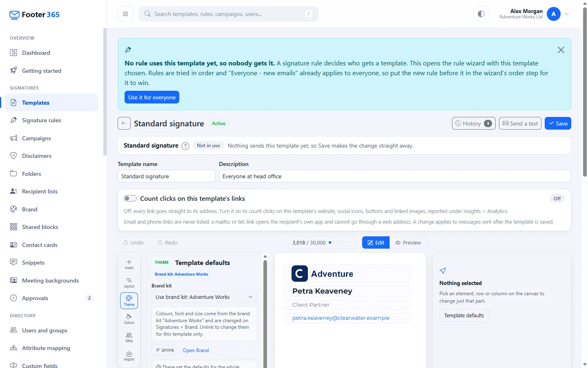Toggle Count clicks on this template's links
This screenshot has width=588, height=368.
click(130, 198)
